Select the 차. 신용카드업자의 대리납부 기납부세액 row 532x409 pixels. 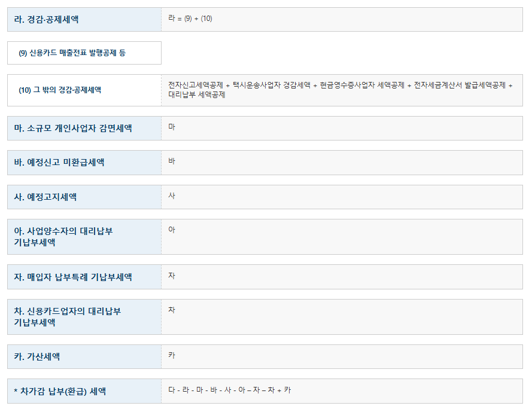tap(63, 316)
